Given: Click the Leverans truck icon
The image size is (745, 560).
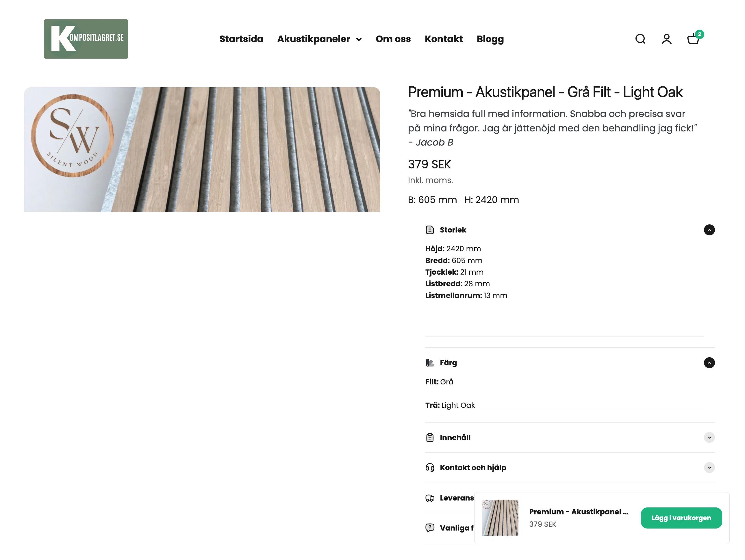Looking at the screenshot, I should 430,498.
